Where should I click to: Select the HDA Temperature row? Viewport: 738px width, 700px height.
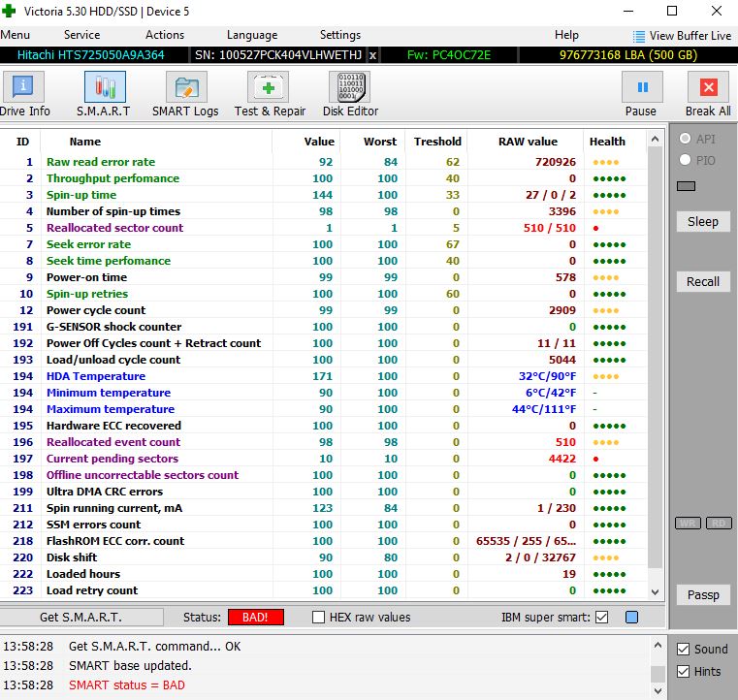coord(323,376)
